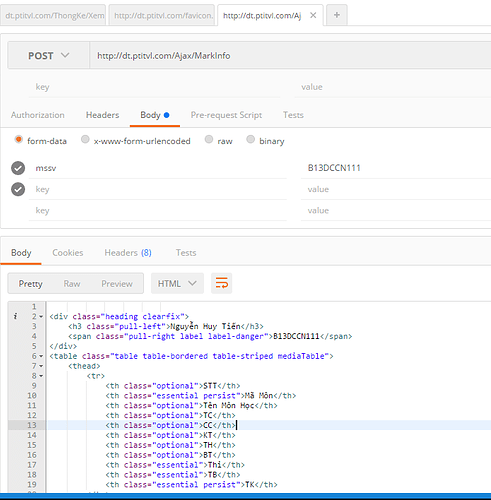Switch response view to Raw
The width and height of the screenshot is (491, 500).
(72, 284)
